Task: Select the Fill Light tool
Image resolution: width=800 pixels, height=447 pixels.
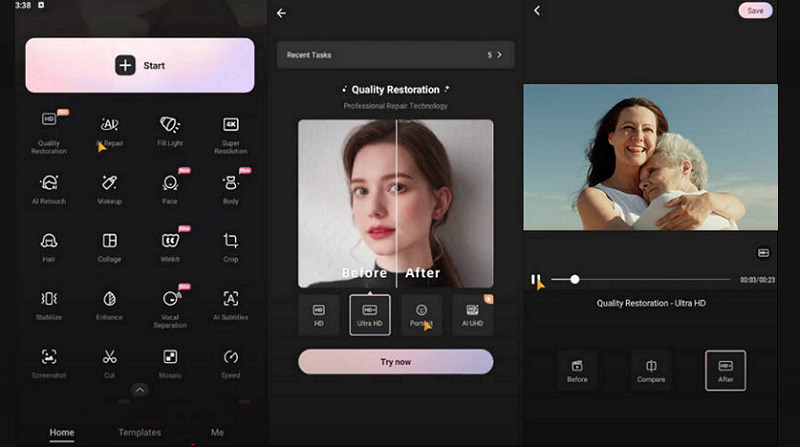Action: pos(170,130)
